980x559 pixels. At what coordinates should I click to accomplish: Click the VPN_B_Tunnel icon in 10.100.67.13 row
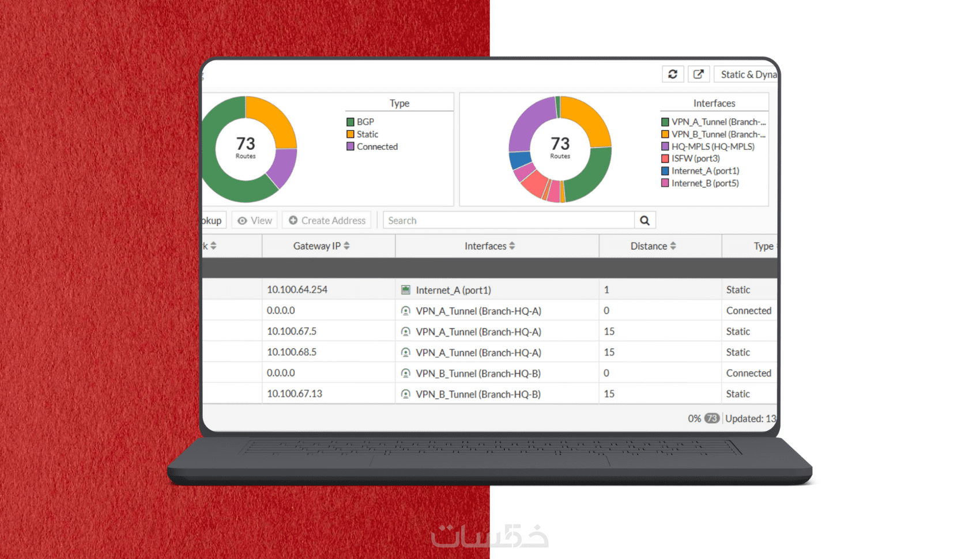click(x=406, y=394)
